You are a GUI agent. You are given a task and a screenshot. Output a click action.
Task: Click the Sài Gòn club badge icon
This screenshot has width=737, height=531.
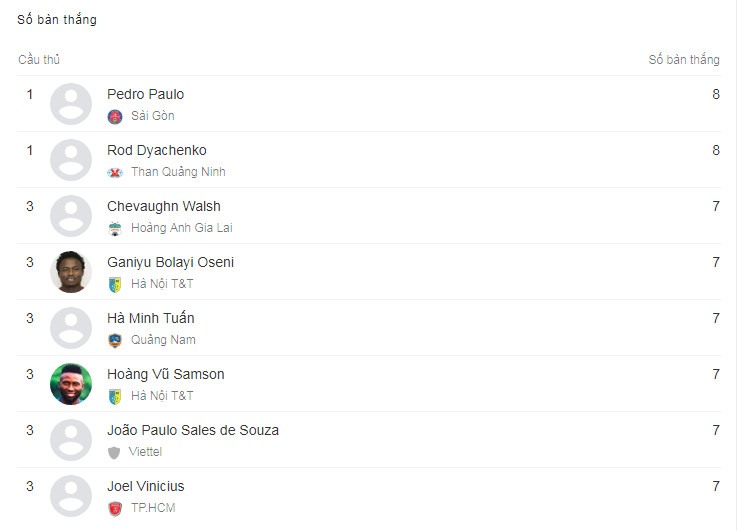115,116
